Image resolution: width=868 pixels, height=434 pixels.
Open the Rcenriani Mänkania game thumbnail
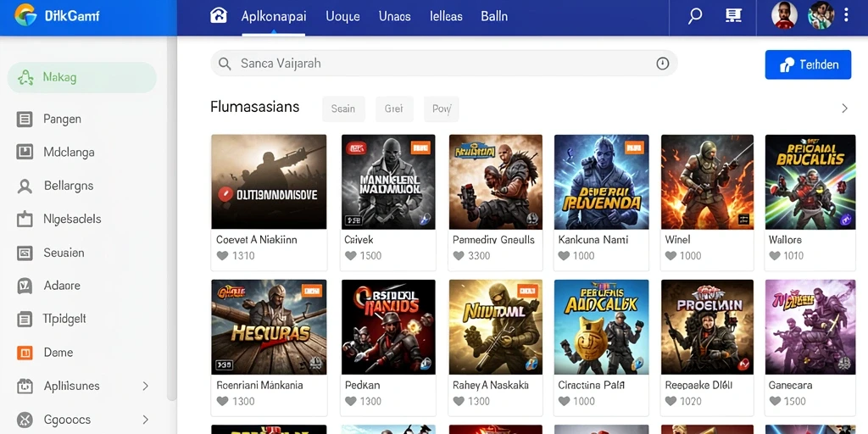click(x=269, y=326)
